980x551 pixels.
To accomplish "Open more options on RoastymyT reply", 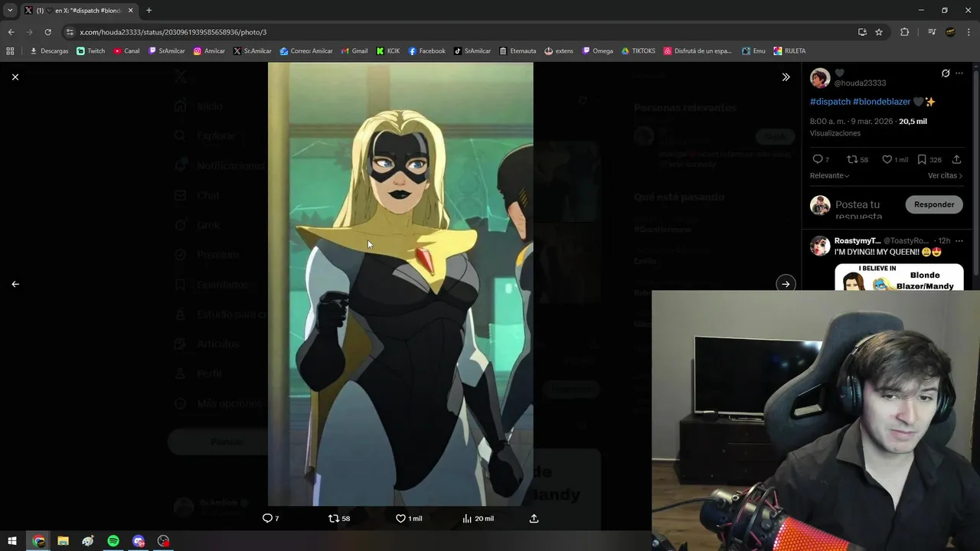I will (x=959, y=241).
